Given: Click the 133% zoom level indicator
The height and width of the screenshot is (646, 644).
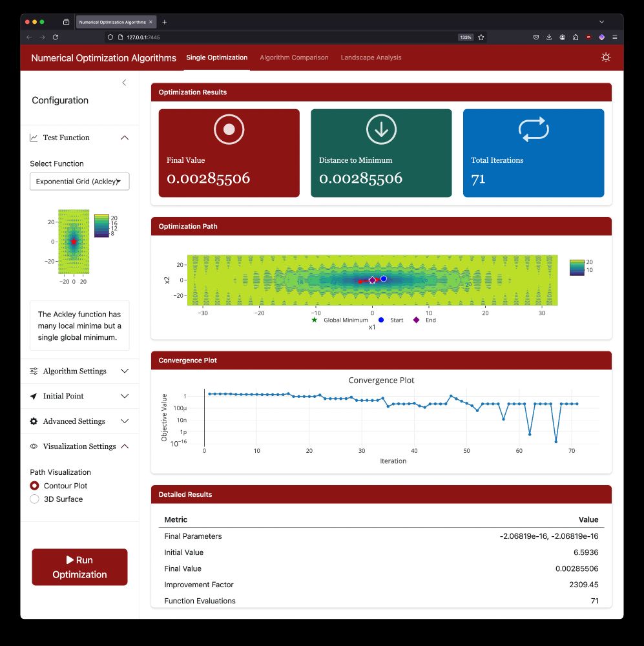Looking at the screenshot, I should pos(466,37).
